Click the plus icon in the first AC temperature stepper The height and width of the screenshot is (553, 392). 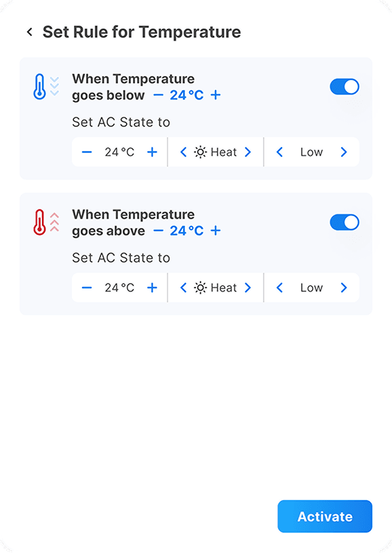pyautogui.click(x=153, y=152)
